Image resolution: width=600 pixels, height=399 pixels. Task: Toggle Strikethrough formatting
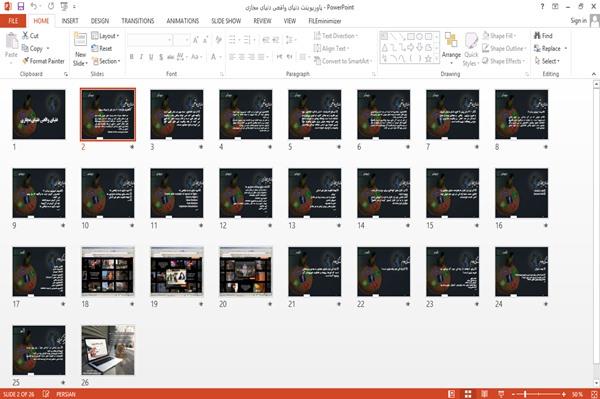[x=171, y=57]
